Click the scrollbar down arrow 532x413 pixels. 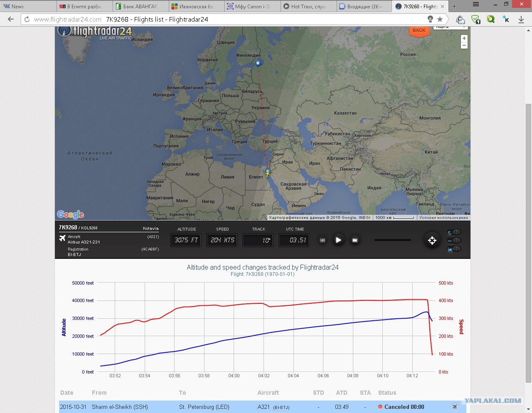tap(528, 409)
